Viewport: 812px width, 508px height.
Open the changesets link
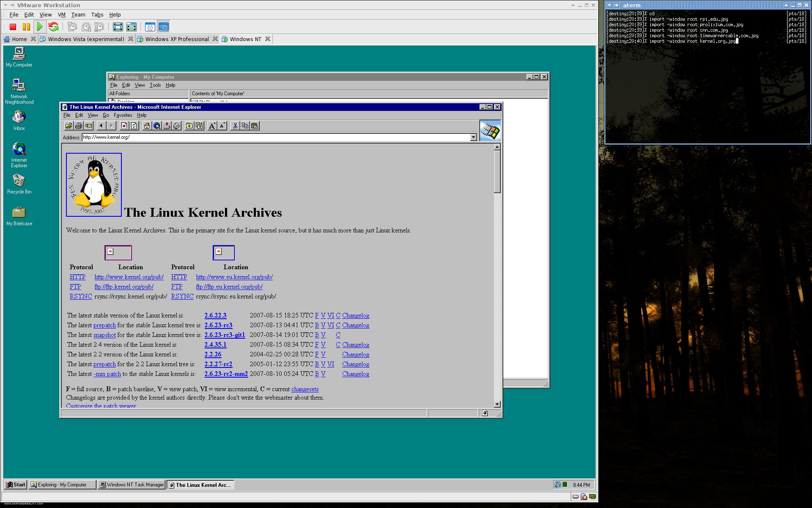coord(305,389)
